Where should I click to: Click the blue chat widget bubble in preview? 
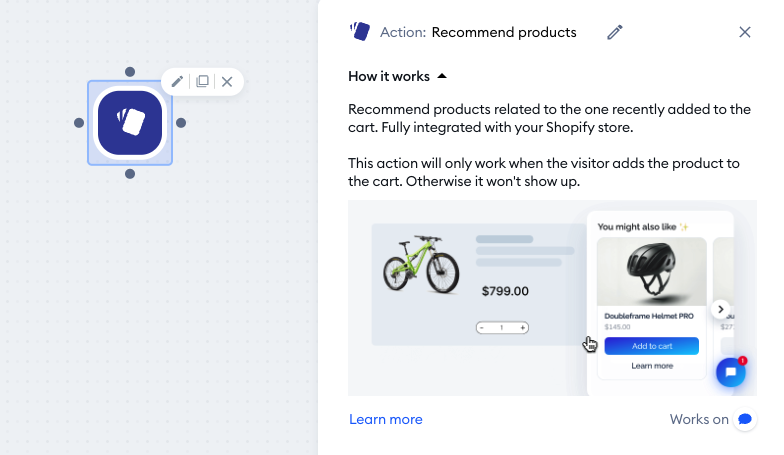point(730,372)
